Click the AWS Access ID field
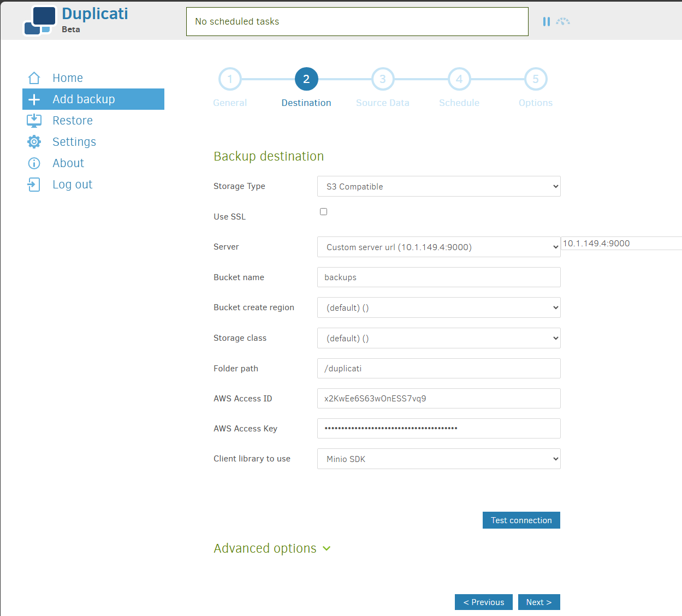The width and height of the screenshot is (682, 616). click(x=438, y=398)
